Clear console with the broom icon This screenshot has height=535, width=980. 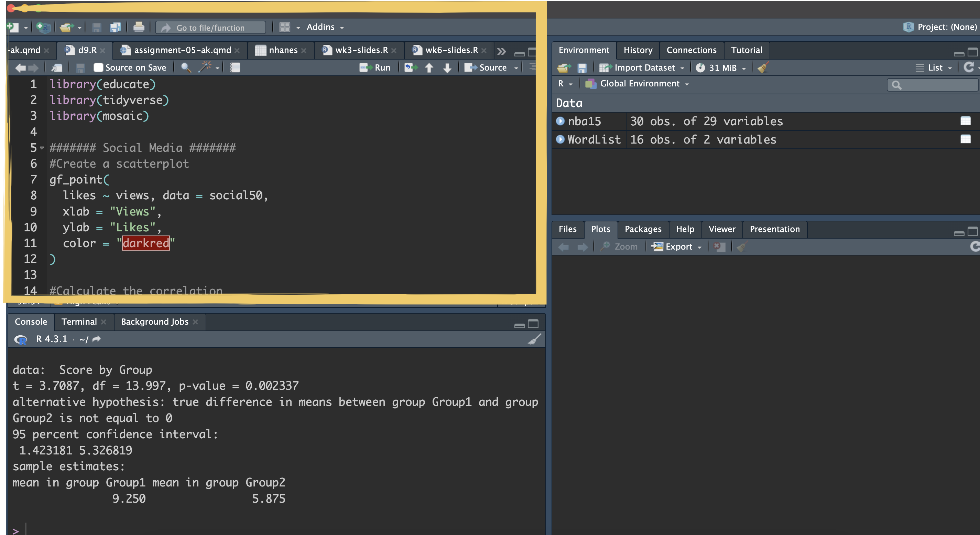[x=534, y=339]
